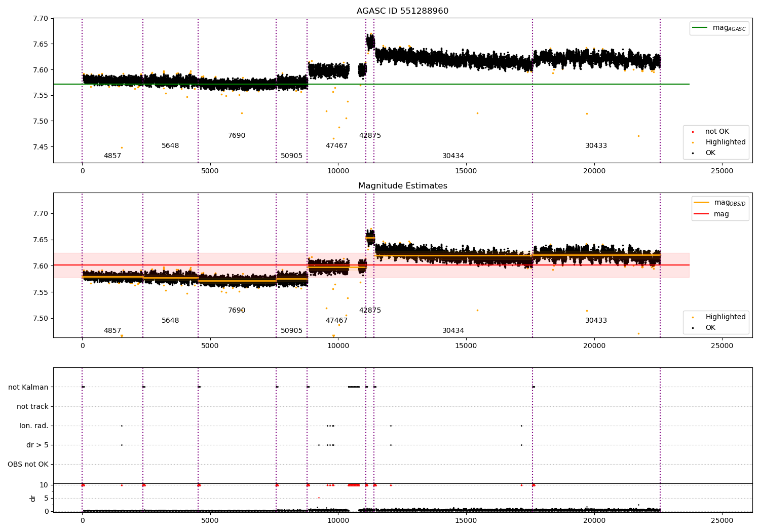Click the "dr > 5" axis label

click(37, 445)
